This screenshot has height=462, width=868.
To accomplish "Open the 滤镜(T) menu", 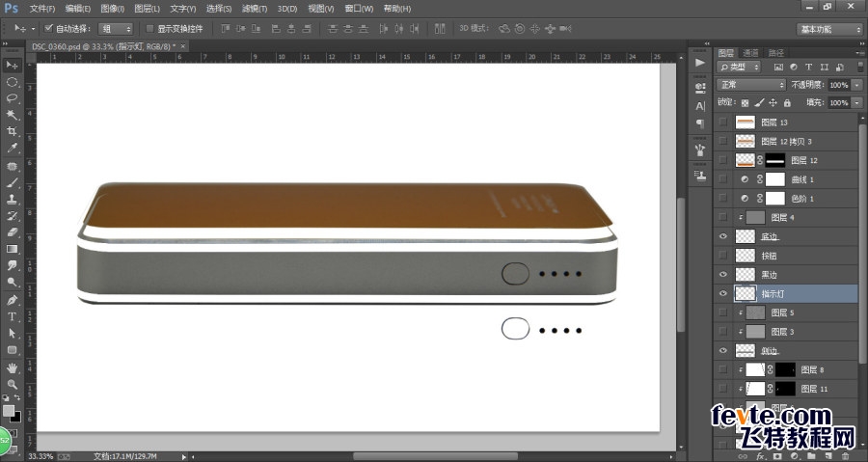I will (x=255, y=9).
